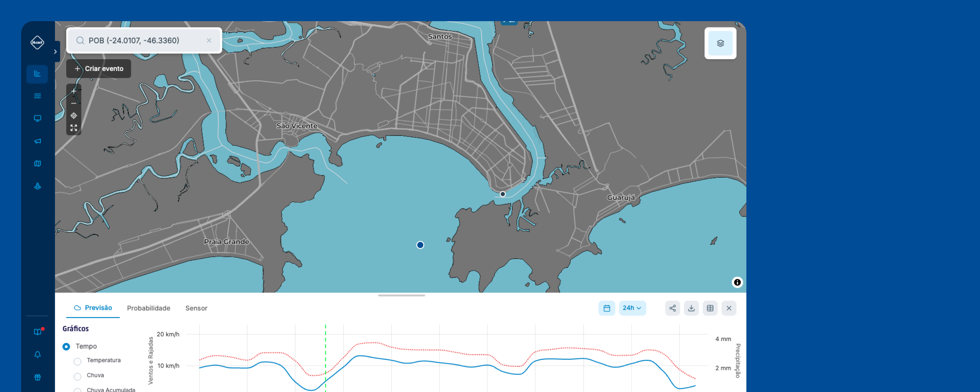Click the green dashed current-time marker
Viewport: 980px width, 392px height.
(325, 358)
